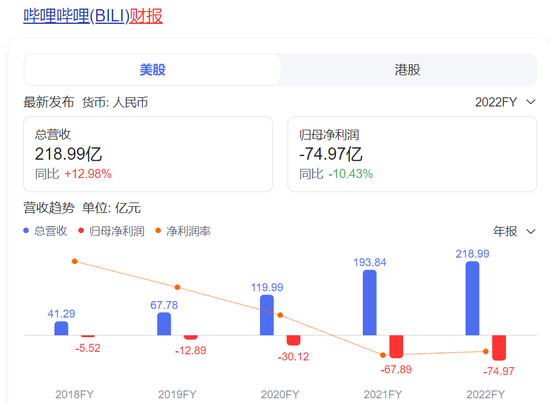Open the 年报 report type dropdown
550x402 pixels.
[x=514, y=231]
